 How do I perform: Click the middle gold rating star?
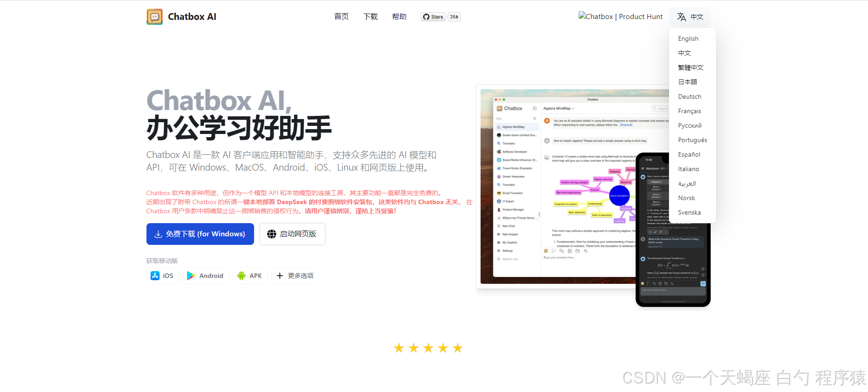click(x=428, y=348)
